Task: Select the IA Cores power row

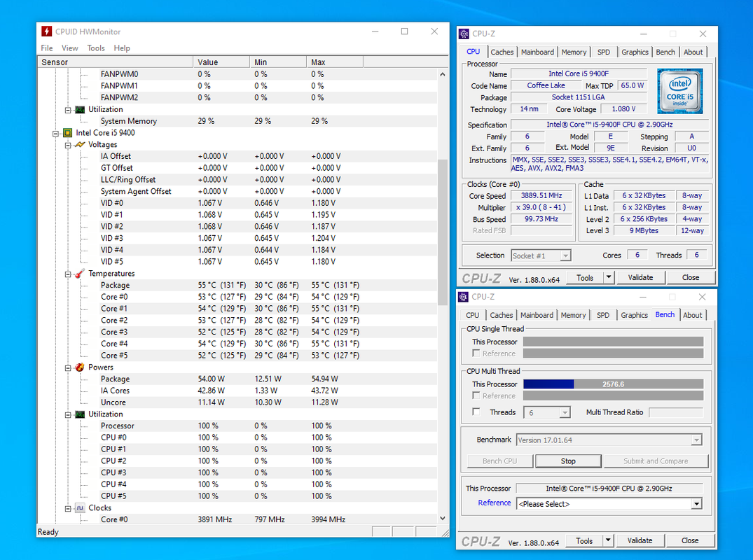Action: pyautogui.click(x=237, y=391)
